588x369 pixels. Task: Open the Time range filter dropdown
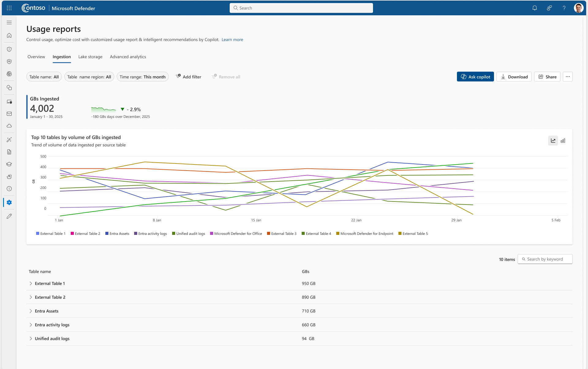(x=142, y=77)
